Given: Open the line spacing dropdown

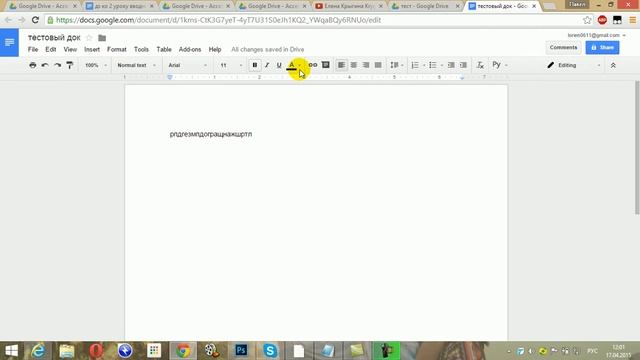Looking at the screenshot, I should pyautogui.click(x=396, y=65).
